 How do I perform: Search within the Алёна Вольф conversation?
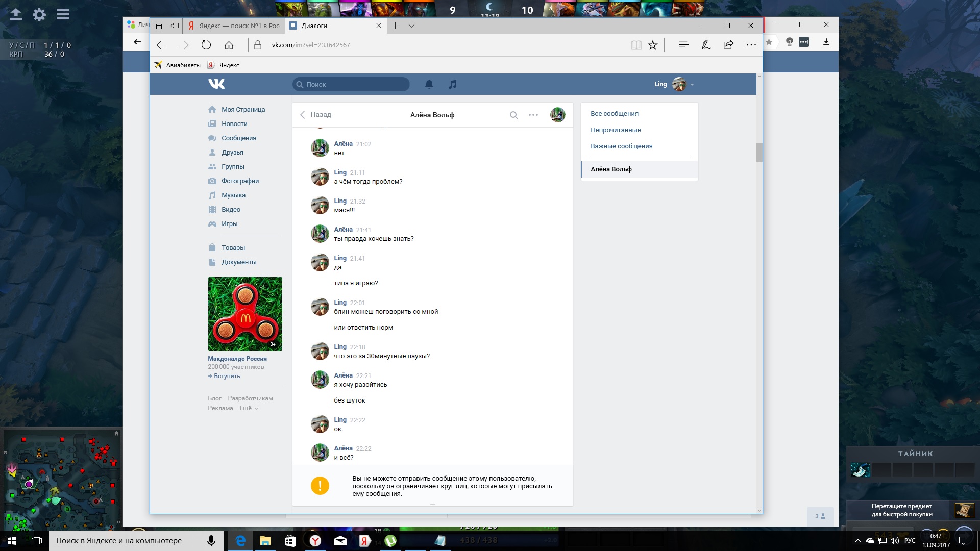(514, 115)
